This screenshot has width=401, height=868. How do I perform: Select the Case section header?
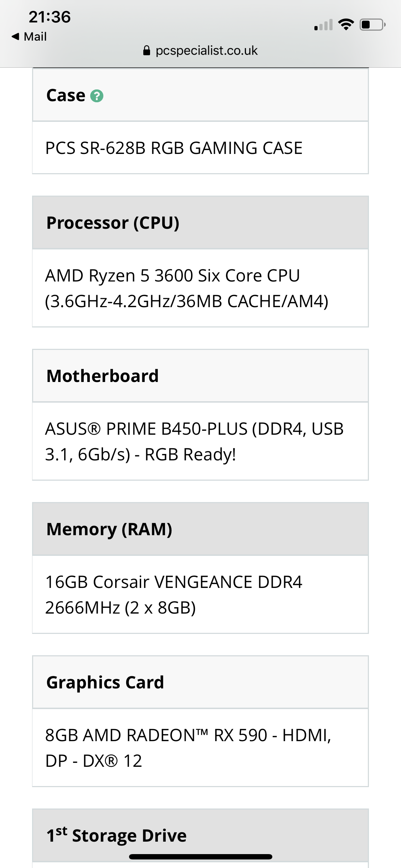(200, 95)
